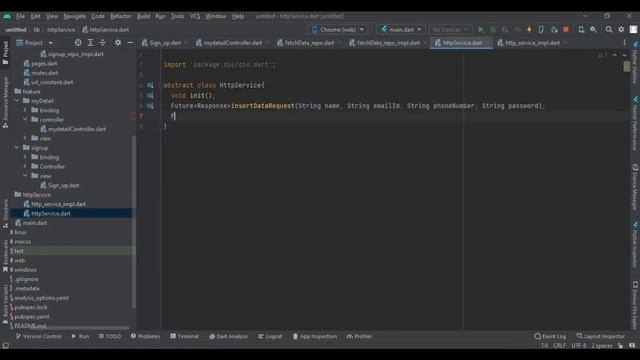Open Flutter Inspector side tab
The height and width of the screenshot is (360, 640).
pos(635,245)
